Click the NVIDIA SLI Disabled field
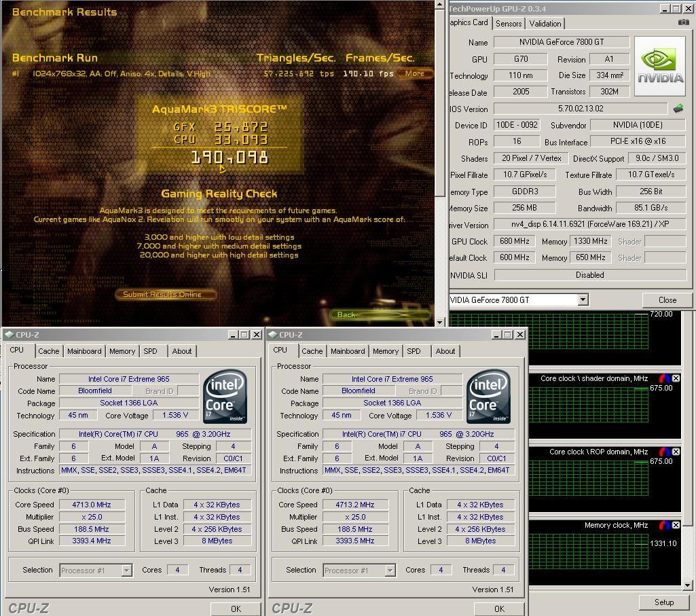696x616 pixels. (590, 275)
